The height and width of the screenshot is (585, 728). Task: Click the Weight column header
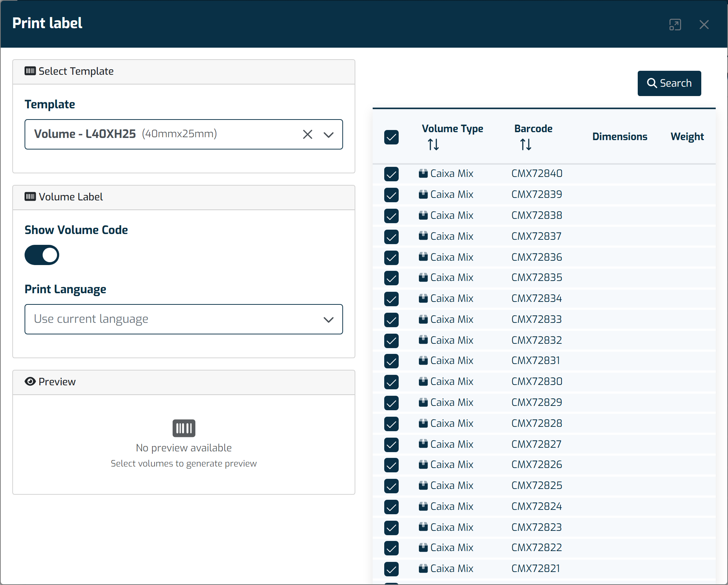[687, 136]
